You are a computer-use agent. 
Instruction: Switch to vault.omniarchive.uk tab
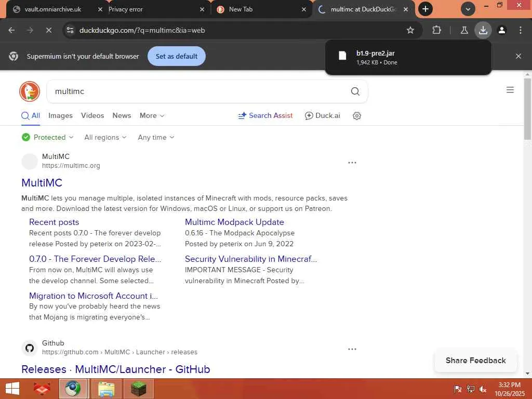click(52, 9)
